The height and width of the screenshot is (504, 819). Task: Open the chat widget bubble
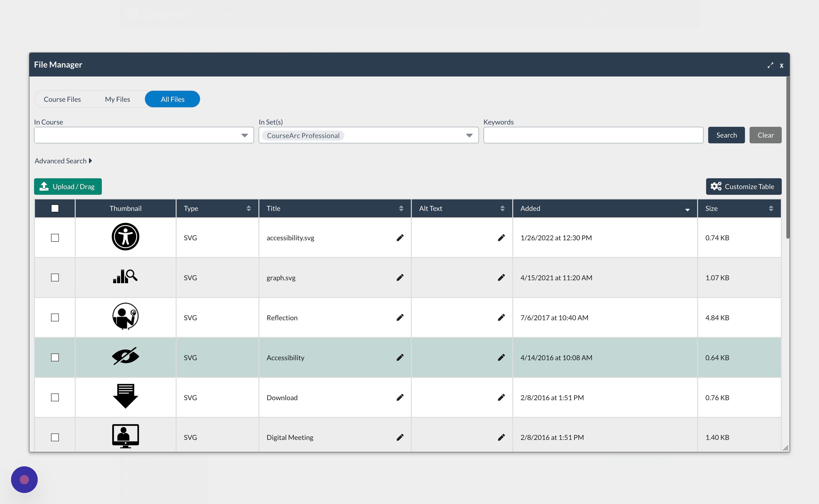(x=24, y=479)
